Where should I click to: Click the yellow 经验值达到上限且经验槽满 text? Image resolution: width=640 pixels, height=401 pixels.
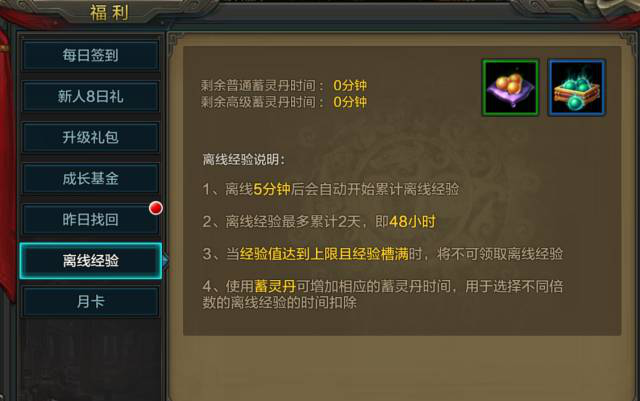point(324,254)
